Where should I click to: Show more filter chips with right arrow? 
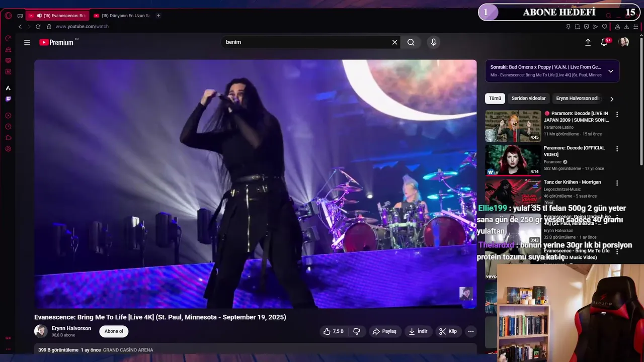point(612,99)
